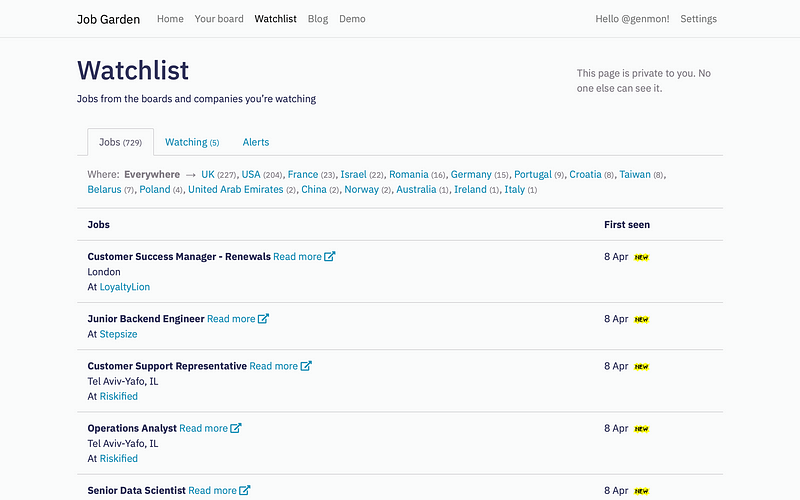Open Your board in the navigation
800x500 pixels.
(x=219, y=19)
